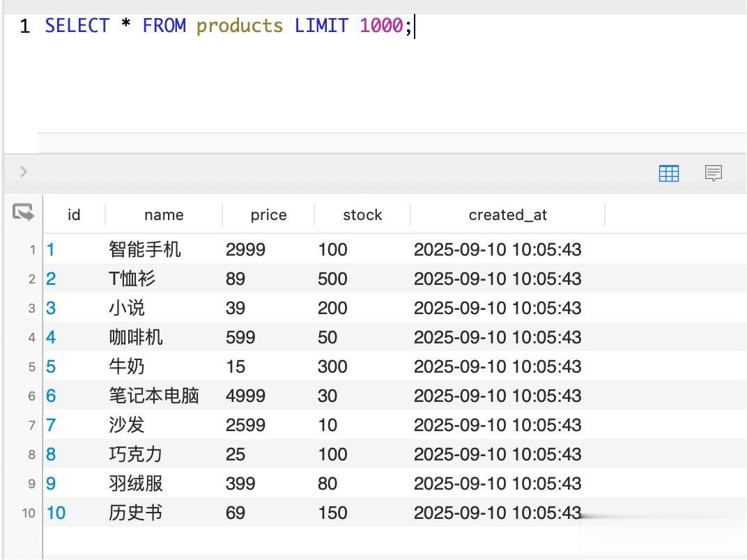Open the message output view icon

713,173
